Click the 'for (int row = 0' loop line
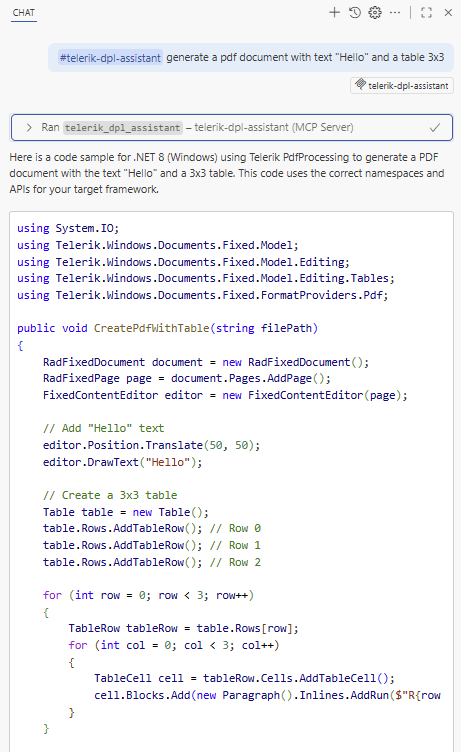461x752 pixels. 148,596
